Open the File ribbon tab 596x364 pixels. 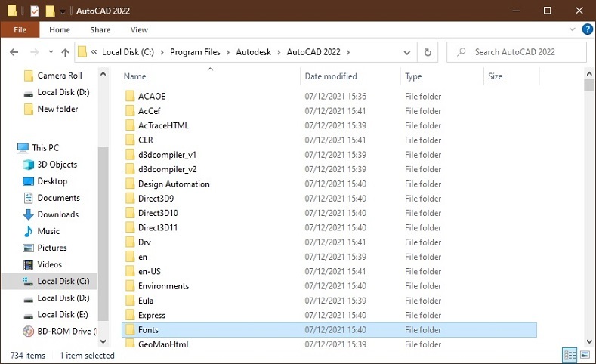pos(20,29)
